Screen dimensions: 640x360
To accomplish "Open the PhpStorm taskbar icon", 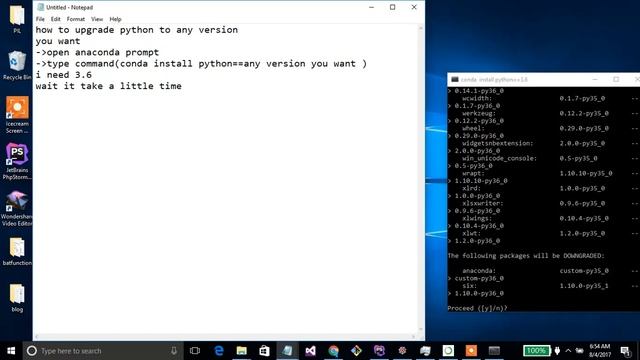I will click(x=379, y=351).
